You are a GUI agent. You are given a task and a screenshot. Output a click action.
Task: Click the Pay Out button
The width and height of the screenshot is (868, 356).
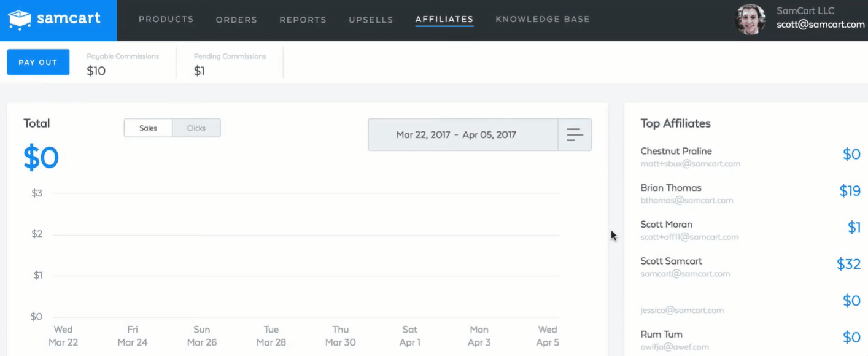coord(38,62)
